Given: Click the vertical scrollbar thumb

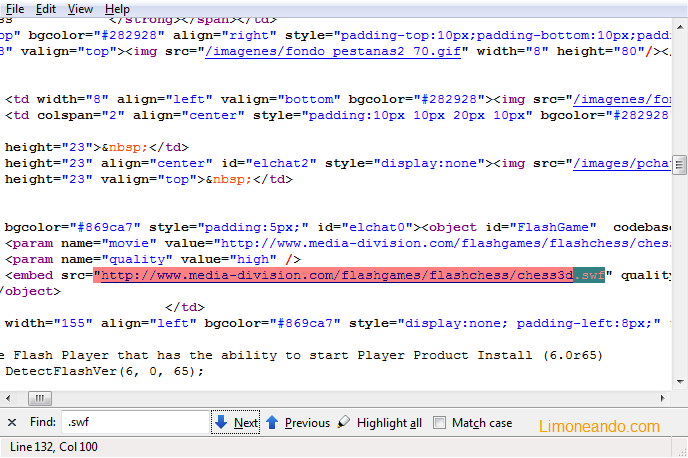Looking at the screenshot, I should click(x=680, y=165).
